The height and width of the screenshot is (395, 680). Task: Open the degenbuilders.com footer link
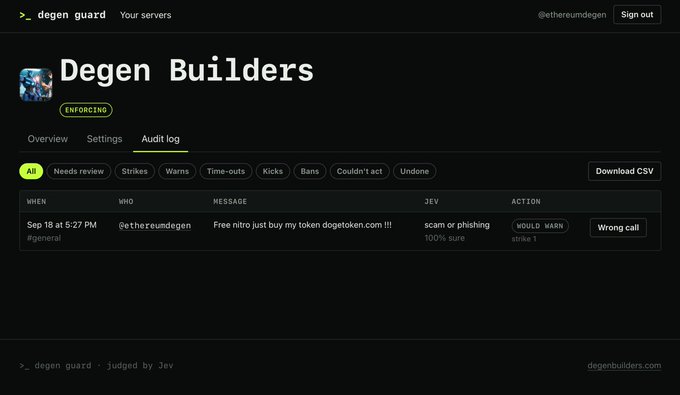click(624, 366)
